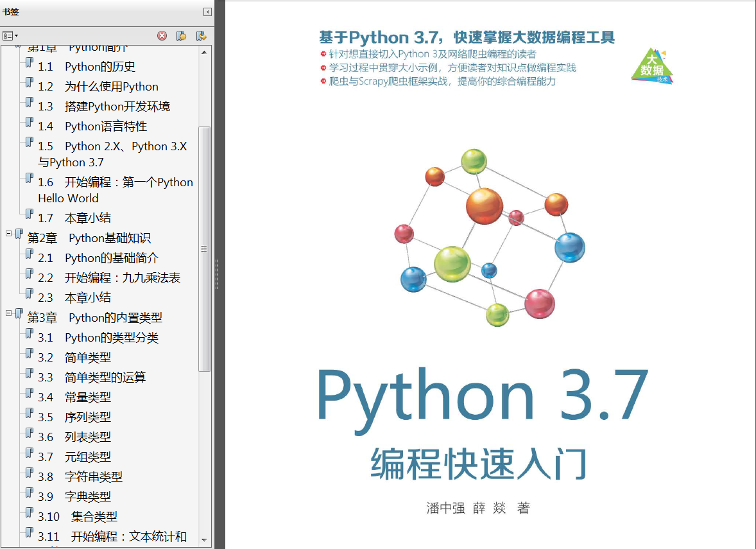This screenshot has width=756, height=549.
Task: Go to bookmark 3.2 简单类型
Action: (x=74, y=358)
